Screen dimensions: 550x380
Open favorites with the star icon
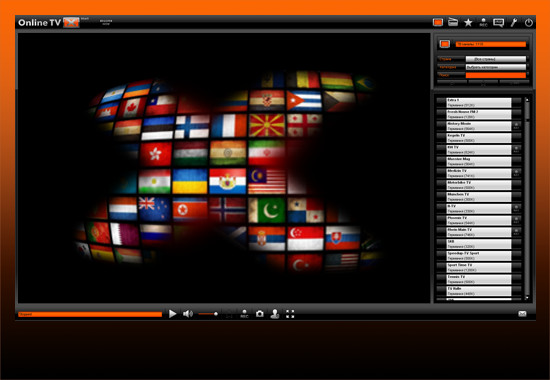tap(468, 23)
